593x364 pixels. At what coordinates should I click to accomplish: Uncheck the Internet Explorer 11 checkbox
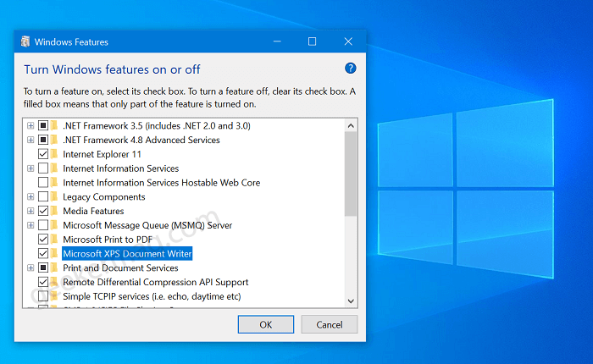point(43,154)
